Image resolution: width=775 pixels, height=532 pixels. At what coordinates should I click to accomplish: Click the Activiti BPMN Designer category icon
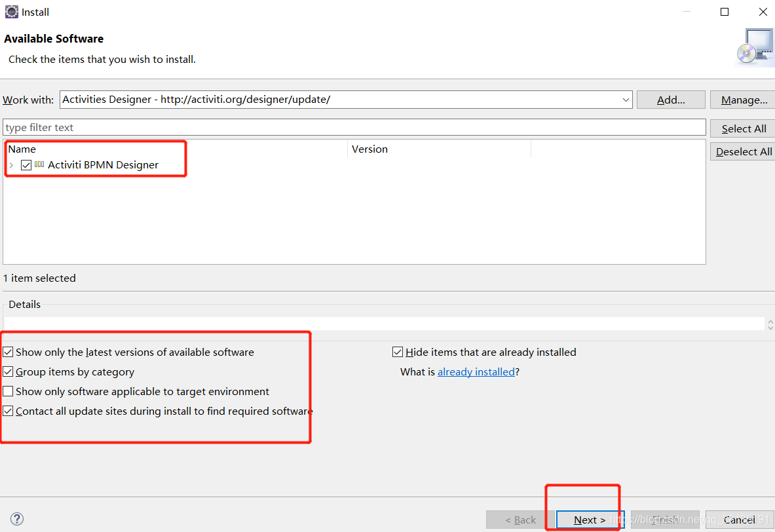pyautogui.click(x=39, y=164)
